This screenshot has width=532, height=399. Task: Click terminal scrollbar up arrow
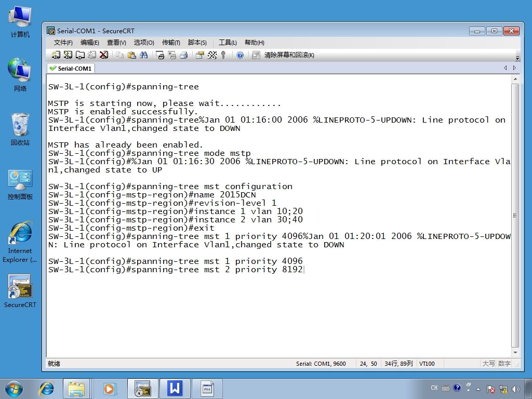pyautogui.click(x=515, y=79)
